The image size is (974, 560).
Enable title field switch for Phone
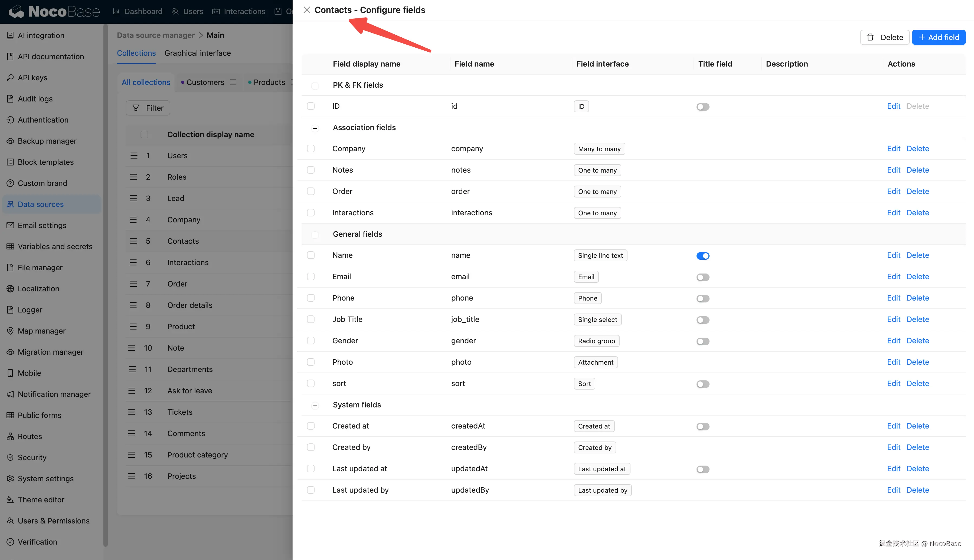(x=703, y=298)
